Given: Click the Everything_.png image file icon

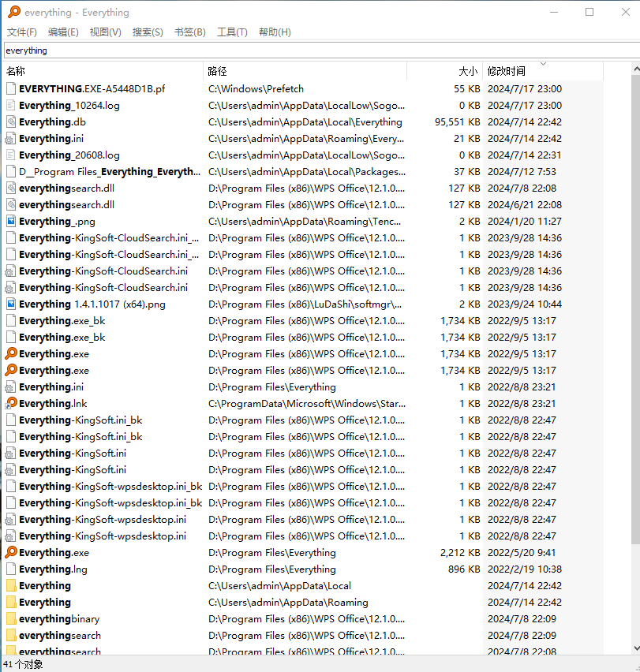Looking at the screenshot, I should point(11,222).
